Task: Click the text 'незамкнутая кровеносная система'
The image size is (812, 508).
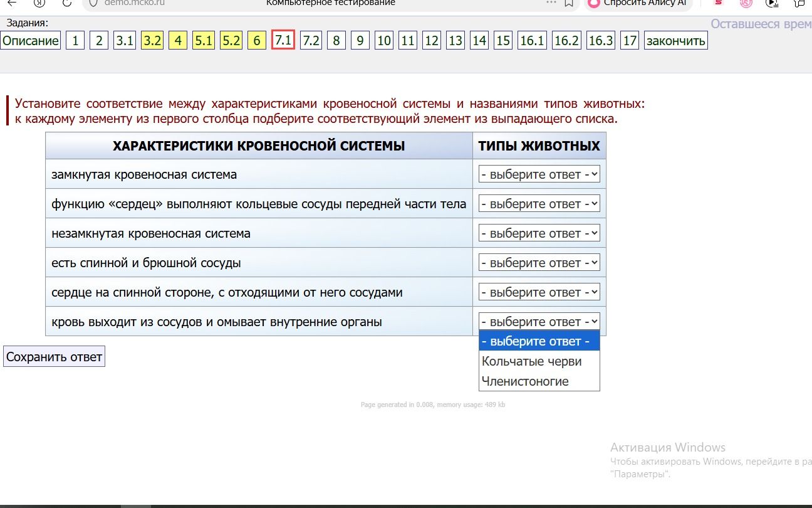Action: click(x=151, y=233)
